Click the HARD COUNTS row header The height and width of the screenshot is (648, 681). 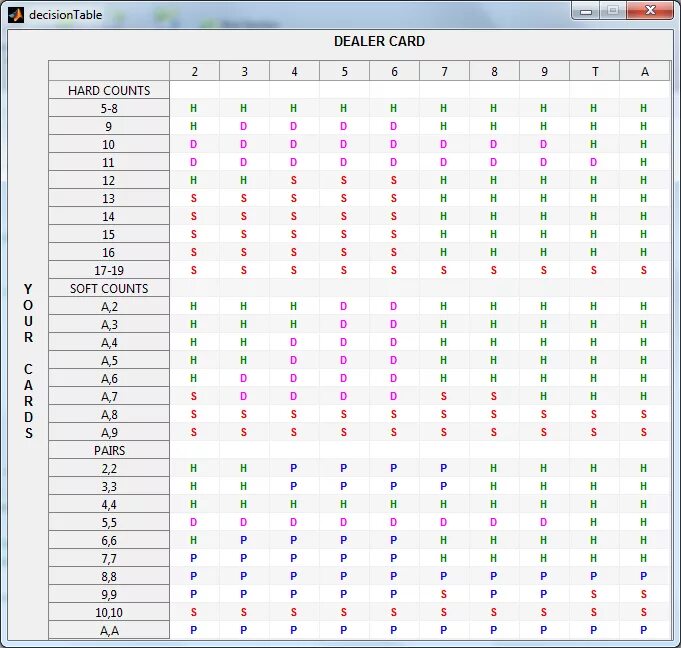109,90
